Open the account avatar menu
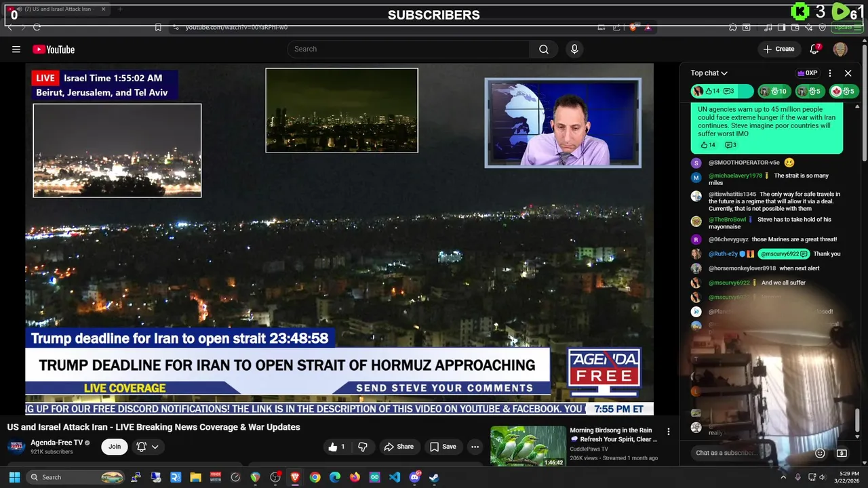Image resolution: width=868 pixels, height=488 pixels. tap(840, 49)
